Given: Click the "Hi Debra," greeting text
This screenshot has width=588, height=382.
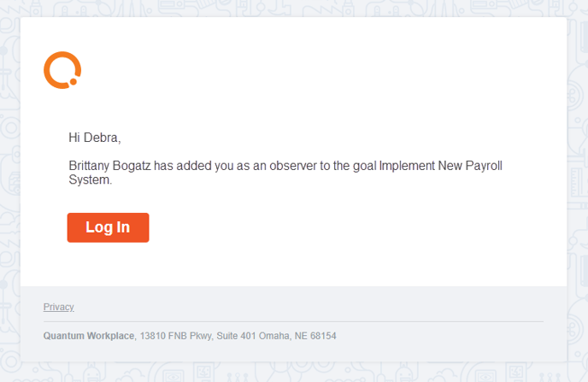Looking at the screenshot, I should tap(95, 138).
